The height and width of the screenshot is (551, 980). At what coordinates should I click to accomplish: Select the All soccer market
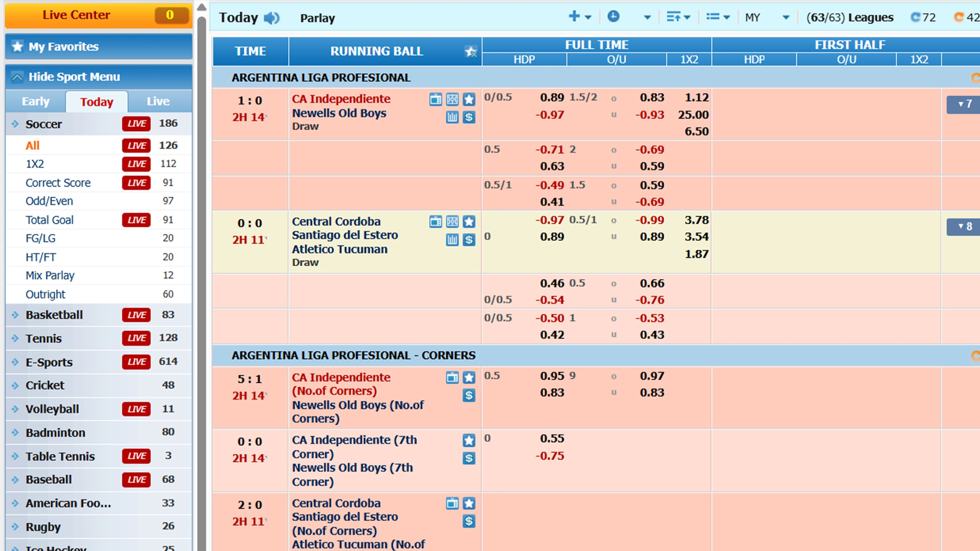pyautogui.click(x=98, y=146)
